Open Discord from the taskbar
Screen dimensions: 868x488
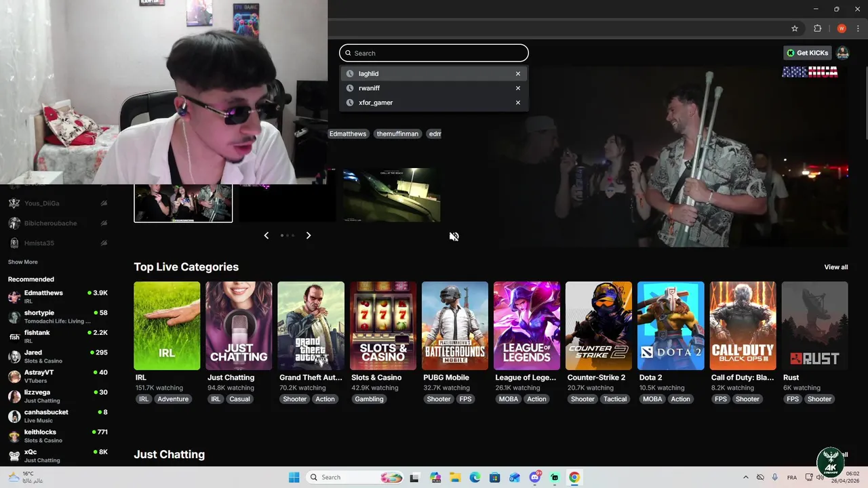(535, 477)
